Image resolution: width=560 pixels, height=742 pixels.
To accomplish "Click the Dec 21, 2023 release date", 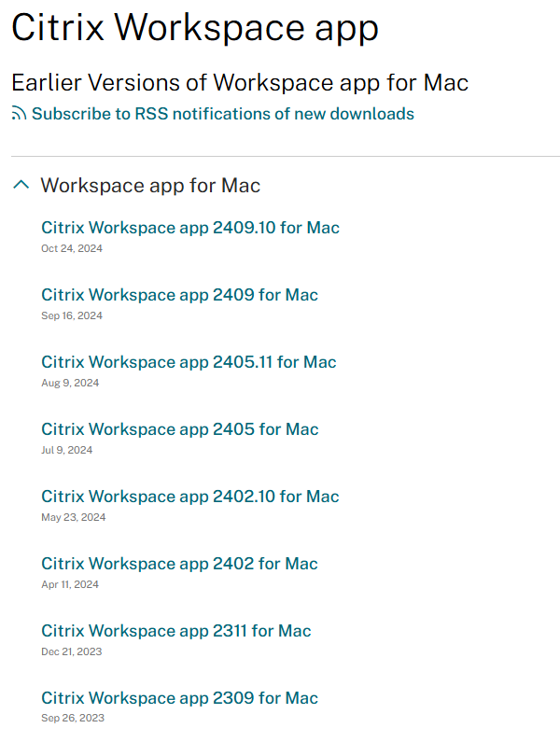I will 72,651.
